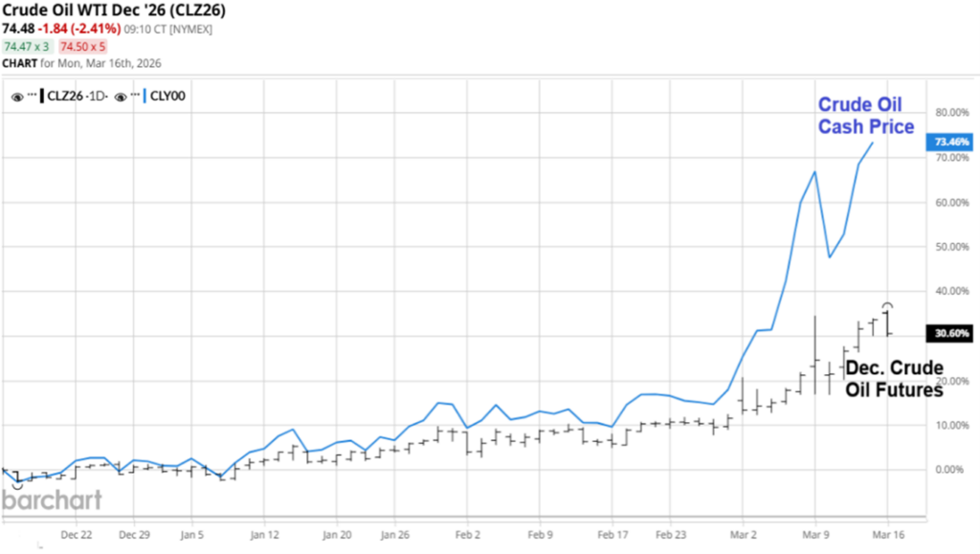This screenshot has width=980, height=554.
Task: Click the Feb 2 date on time axis
Action: (467, 536)
